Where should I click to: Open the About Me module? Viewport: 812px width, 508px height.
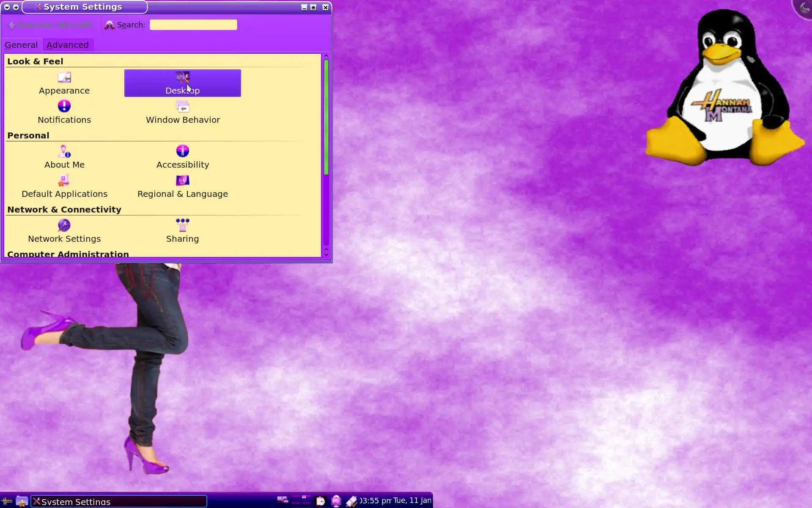tap(64, 157)
